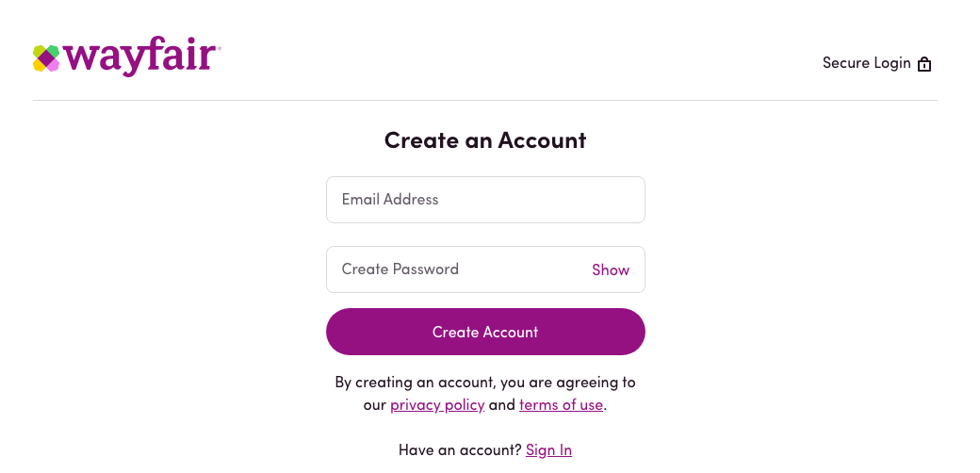Click the purple diamond center of the logo

(46, 58)
